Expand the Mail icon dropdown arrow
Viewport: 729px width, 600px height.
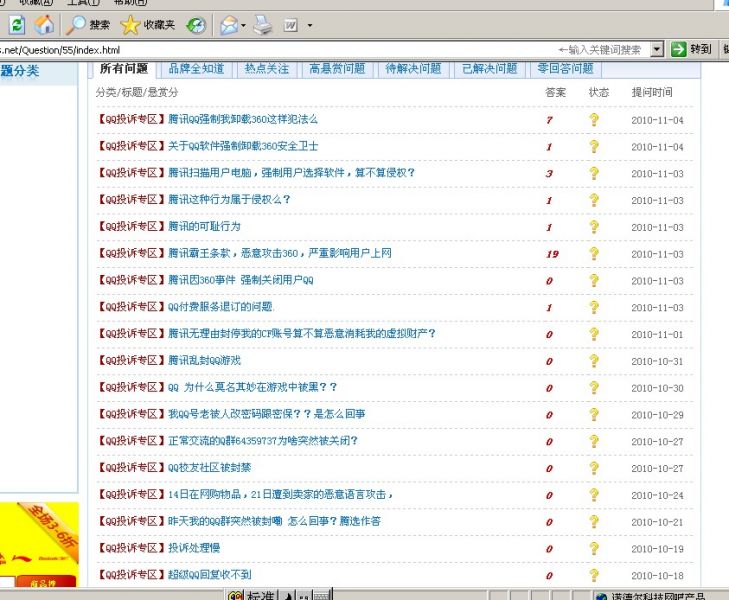(x=243, y=26)
